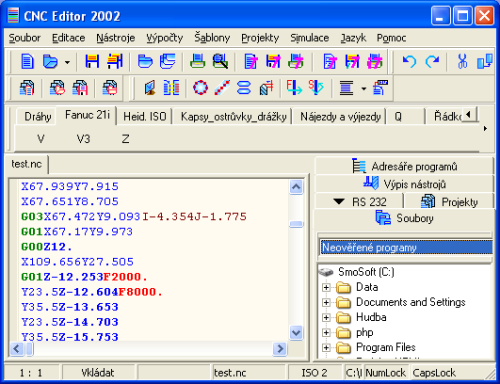The height and width of the screenshot is (384, 500).
Task: Open the Simulace menu
Action: tap(309, 38)
